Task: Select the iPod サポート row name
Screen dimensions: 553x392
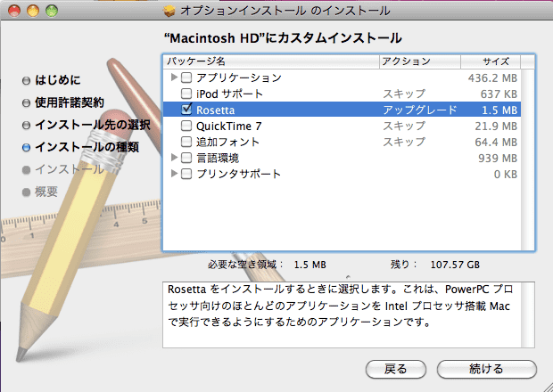Action: coord(229,94)
